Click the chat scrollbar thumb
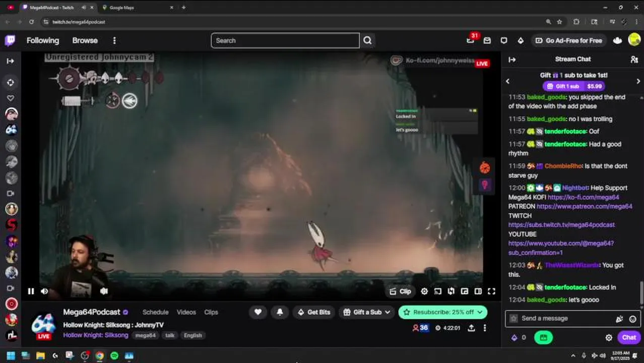This screenshot has height=363, width=644. [641, 292]
